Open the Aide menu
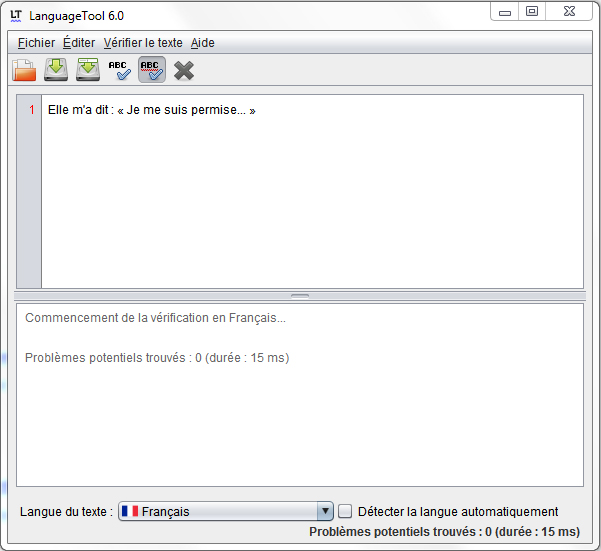 point(203,43)
